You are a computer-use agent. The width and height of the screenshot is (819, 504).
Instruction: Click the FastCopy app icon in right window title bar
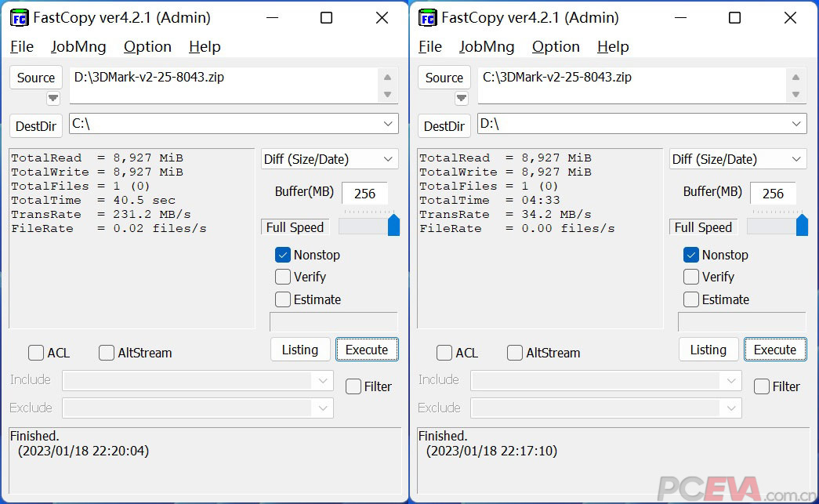click(x=427, y=17)
